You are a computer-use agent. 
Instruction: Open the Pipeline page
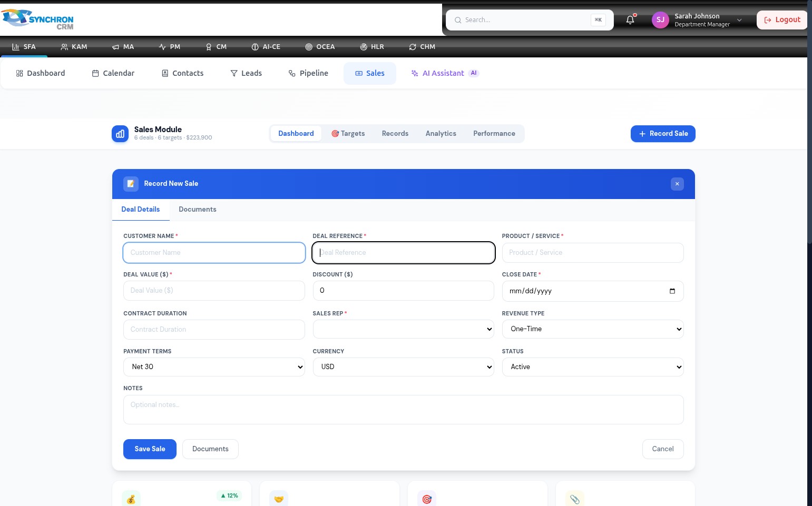point(308,73)
